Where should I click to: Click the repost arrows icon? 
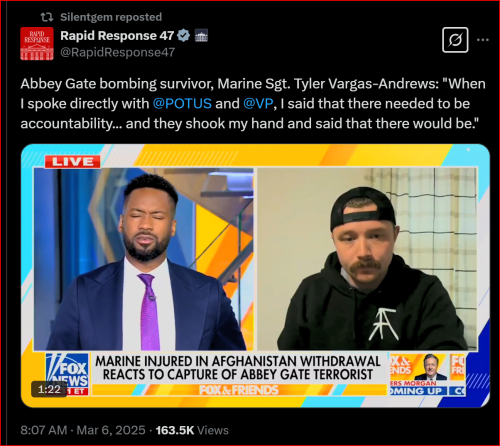[47, 17]
